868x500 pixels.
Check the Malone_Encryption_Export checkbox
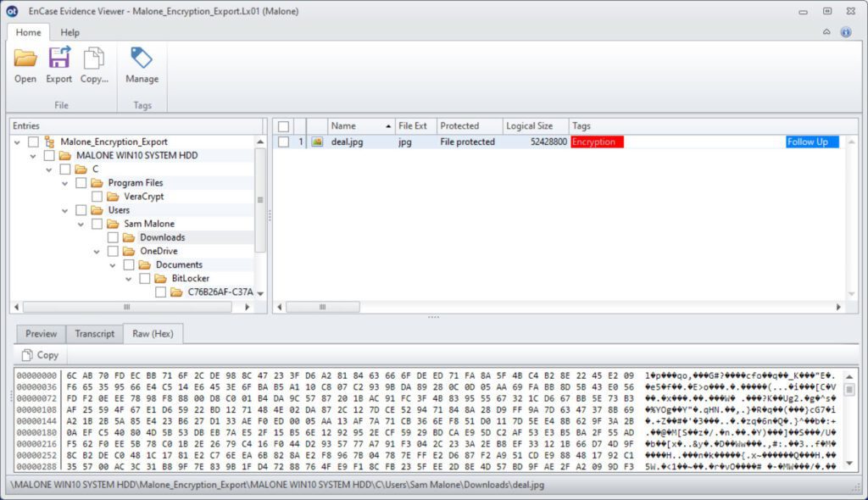33,142
